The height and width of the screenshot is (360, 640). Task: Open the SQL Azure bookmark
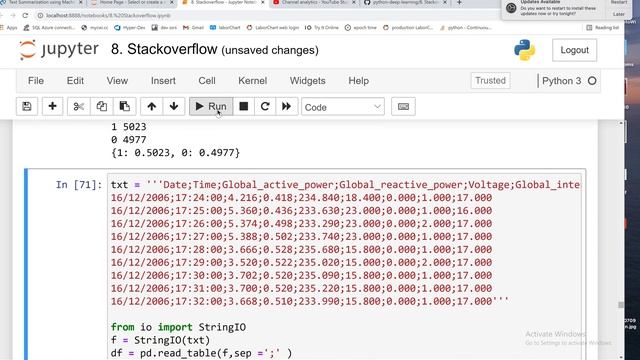[x=49, y=28]
